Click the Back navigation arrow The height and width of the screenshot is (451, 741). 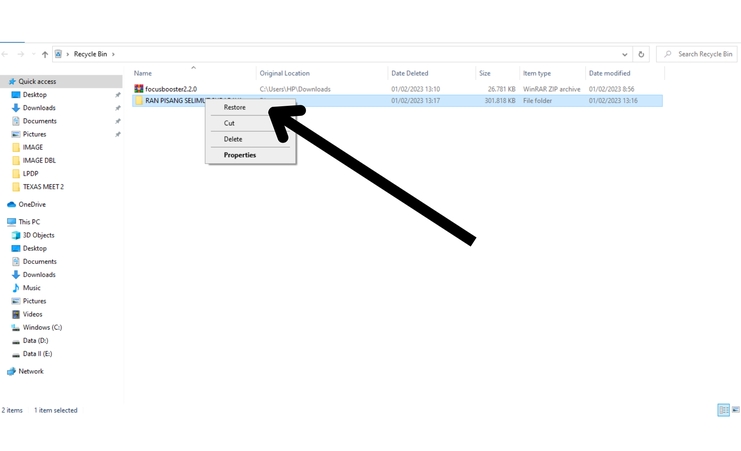tap(5, 54)
